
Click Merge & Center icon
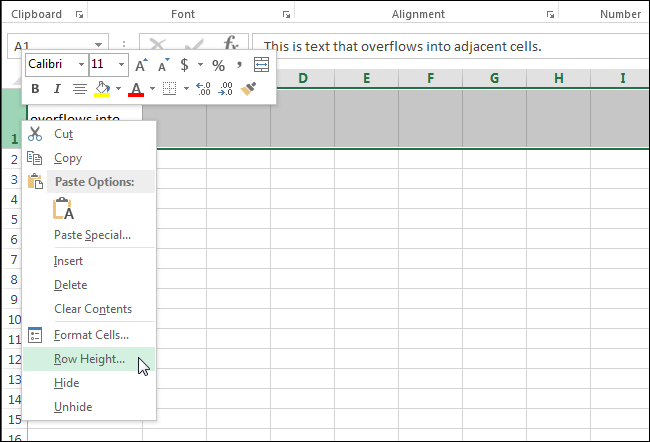click(x=262, y=65)
